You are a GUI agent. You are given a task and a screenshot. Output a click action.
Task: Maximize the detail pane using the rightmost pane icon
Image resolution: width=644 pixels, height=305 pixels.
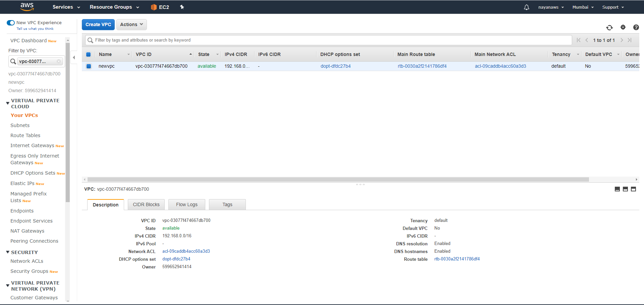(634, 189)
